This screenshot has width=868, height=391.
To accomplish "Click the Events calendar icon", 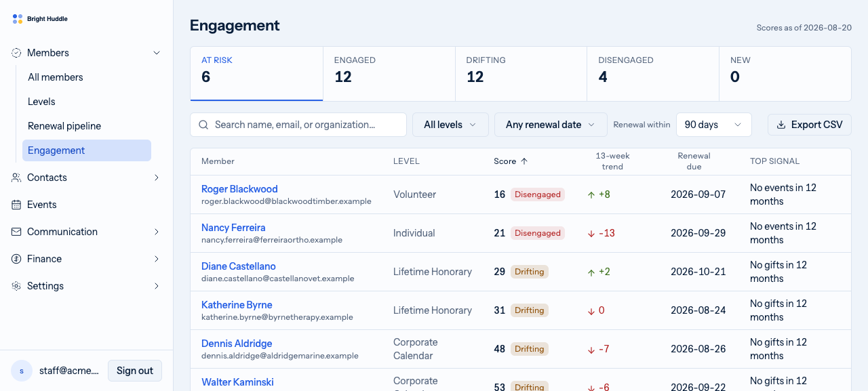I will [16, 205].
